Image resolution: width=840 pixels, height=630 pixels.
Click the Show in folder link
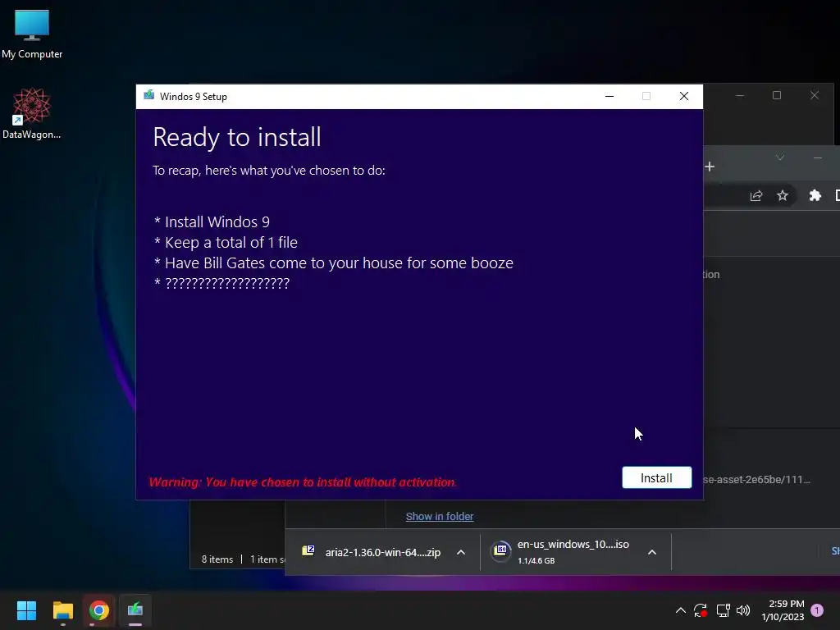pos(440,517)
